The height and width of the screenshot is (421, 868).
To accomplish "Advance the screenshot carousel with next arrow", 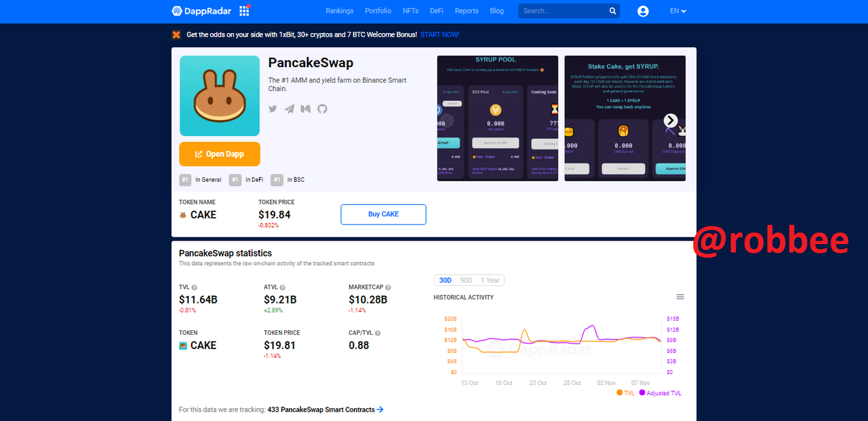I will pos(670,121).
